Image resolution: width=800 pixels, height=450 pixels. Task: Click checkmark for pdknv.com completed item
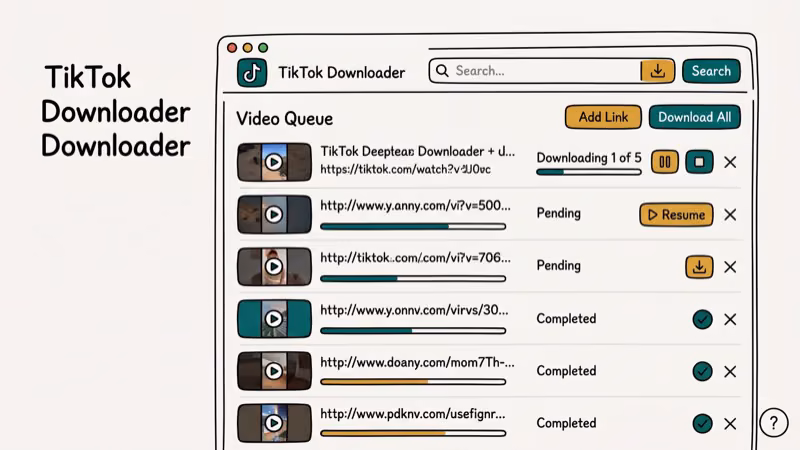[703, 423]
